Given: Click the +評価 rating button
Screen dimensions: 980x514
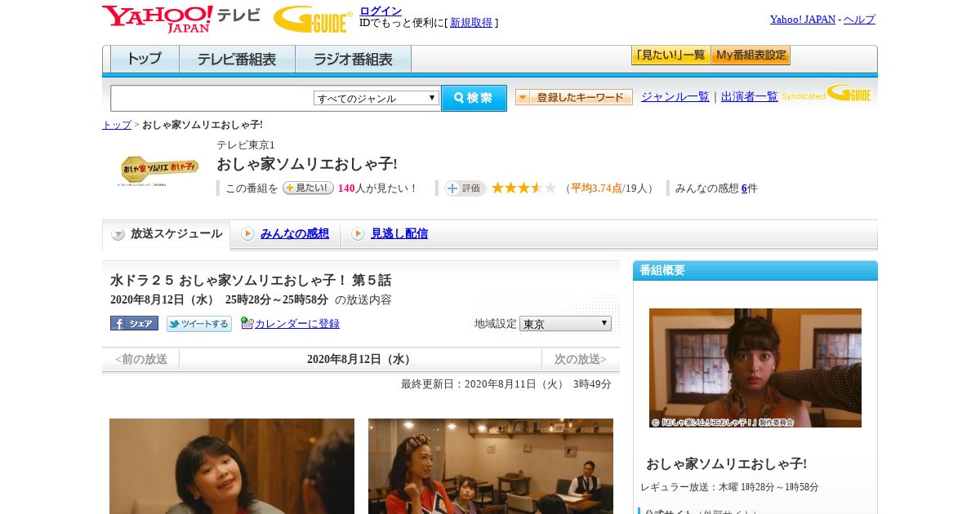Looking at the screenshot, I should point(465,188).
